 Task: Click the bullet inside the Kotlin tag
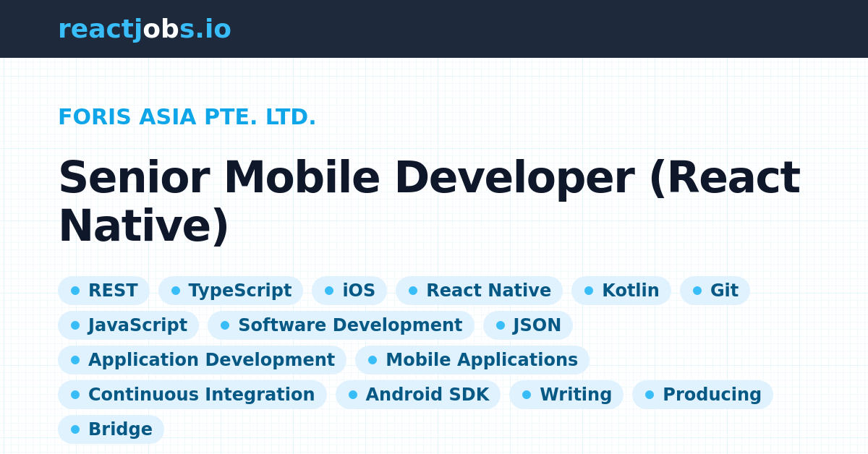tap(587, 290)
